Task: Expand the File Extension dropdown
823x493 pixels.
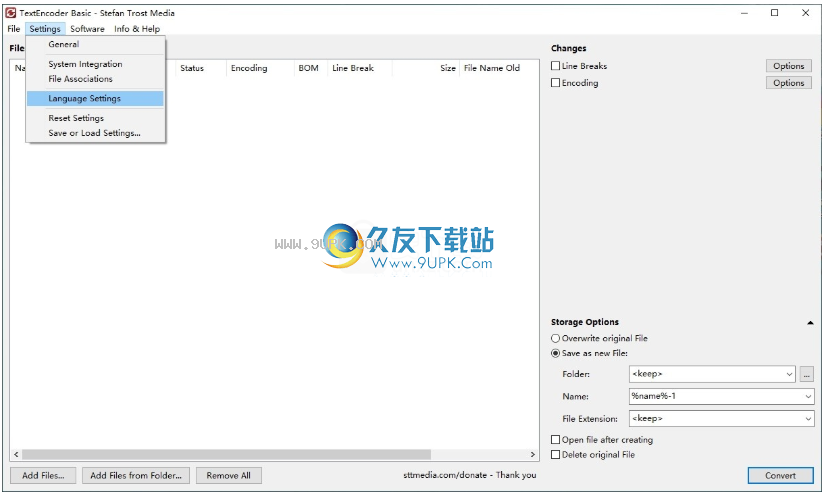Action: pyautogui.click(x=808, y=418)
